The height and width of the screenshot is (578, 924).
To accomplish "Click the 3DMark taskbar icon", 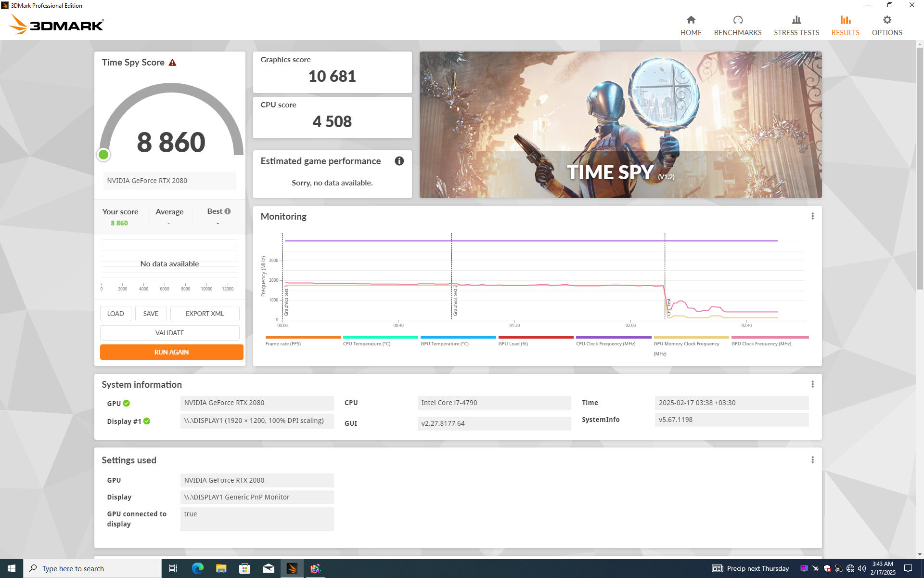I will pos(292,568).
